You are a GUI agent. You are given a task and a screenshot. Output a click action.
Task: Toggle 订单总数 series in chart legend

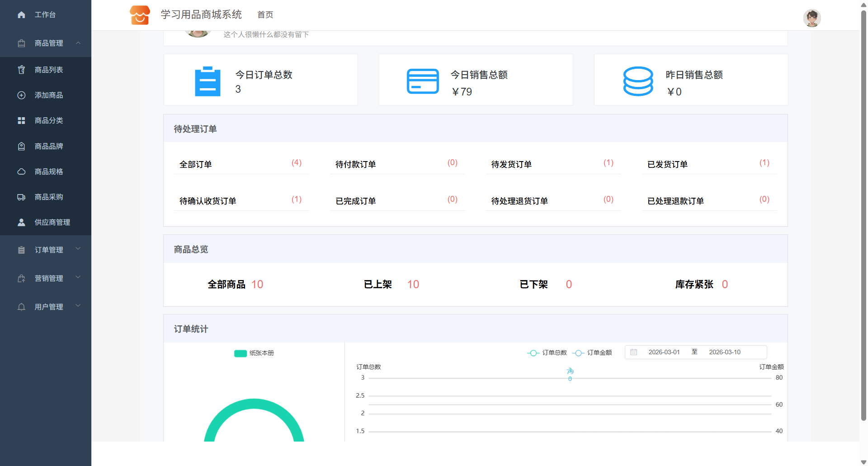[x=547, y=352]
